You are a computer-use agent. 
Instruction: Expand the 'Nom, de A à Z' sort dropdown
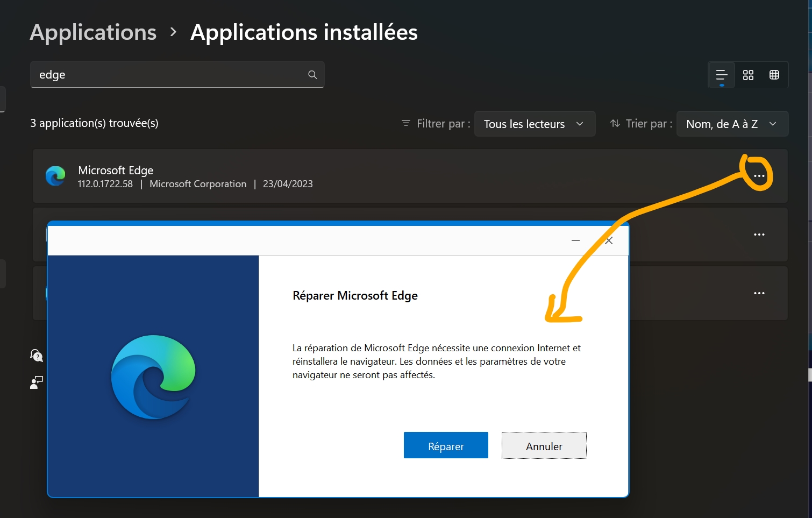click(x=732, y=124)
